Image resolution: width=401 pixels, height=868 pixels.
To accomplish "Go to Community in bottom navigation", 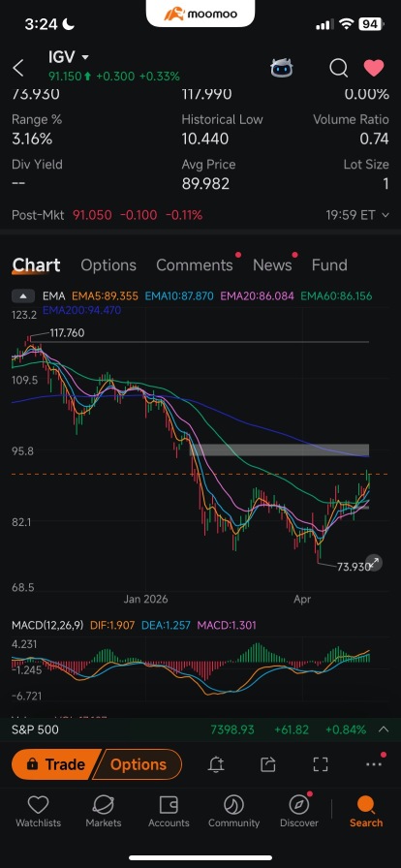I will click(233, 812).
